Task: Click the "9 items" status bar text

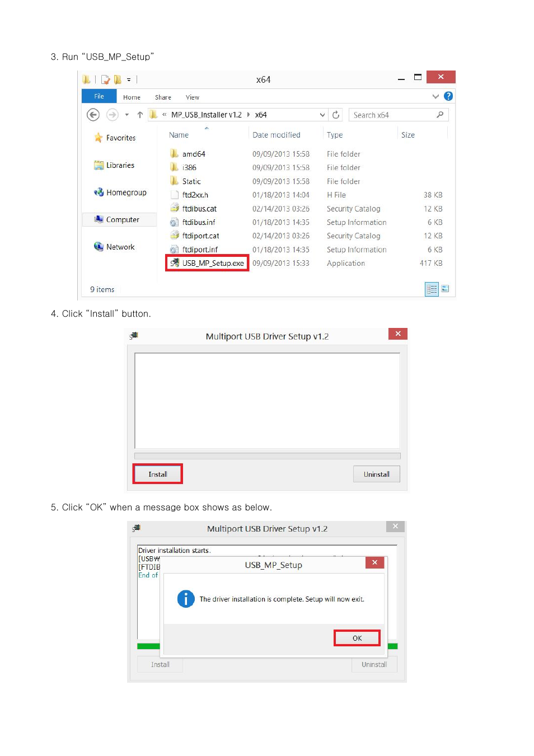Action: (102, 289)
